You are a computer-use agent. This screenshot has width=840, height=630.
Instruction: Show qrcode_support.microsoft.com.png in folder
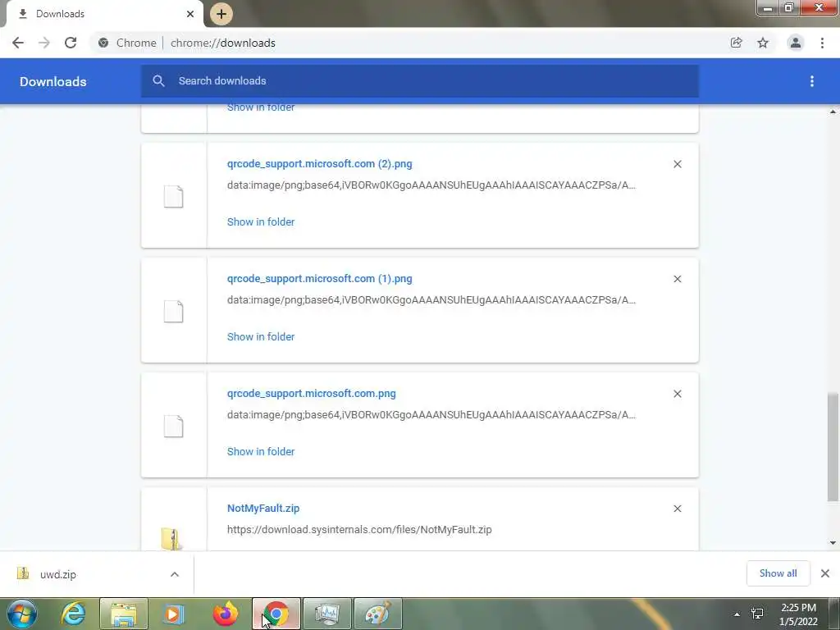click(x=261, y=452)
